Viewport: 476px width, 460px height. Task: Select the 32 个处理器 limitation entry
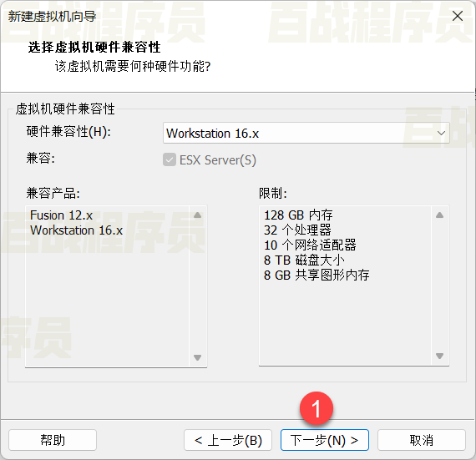tap(297, 230)
